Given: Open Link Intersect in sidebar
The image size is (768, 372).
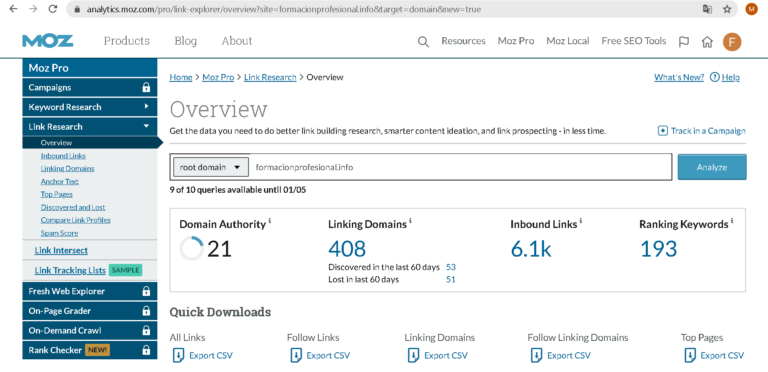Looking at the screenshot, I should click(61, 251).
